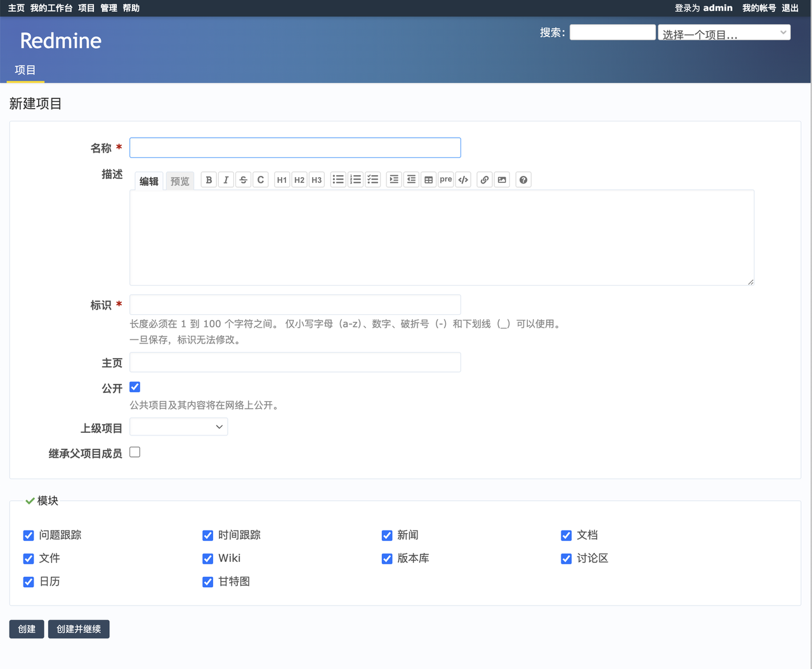
Task: Insert a table into the description
Action: 428,180
